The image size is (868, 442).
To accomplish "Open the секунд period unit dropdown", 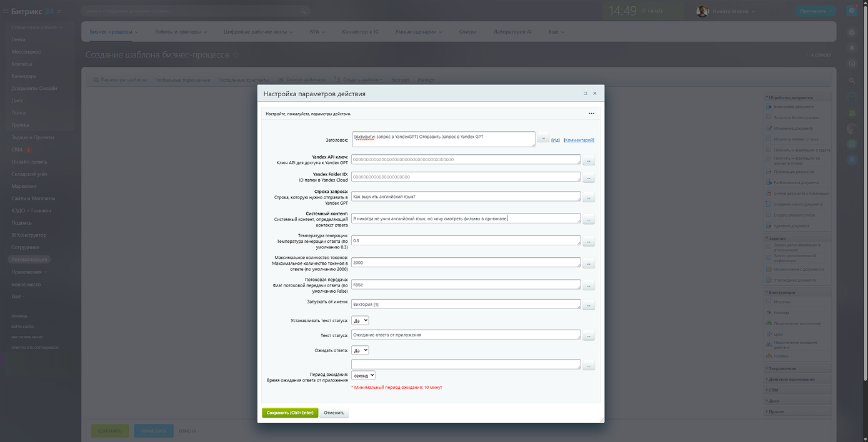I will click(x=363, y=375).
